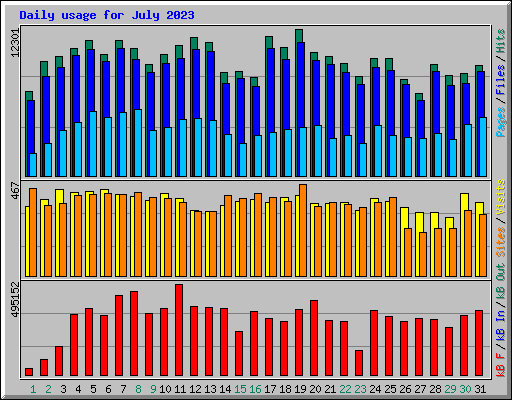
Task: Click the 'Sites' legend label
Action: 501,241
